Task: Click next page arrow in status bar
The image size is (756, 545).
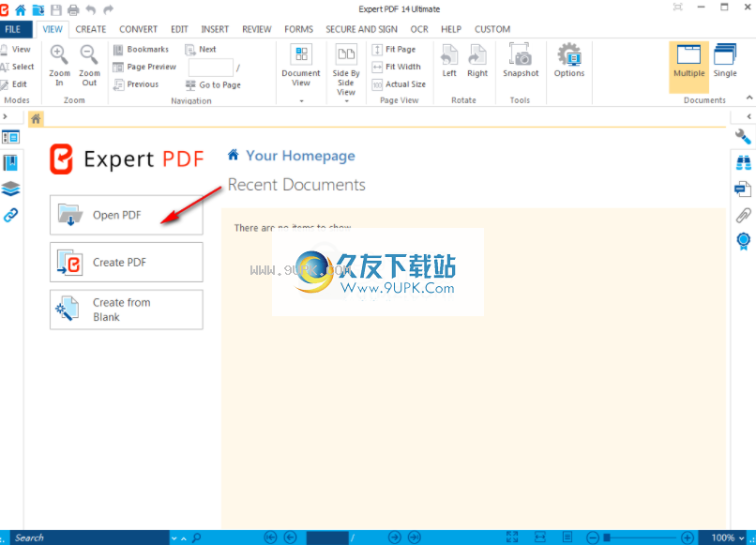Action: coord(394,537)
